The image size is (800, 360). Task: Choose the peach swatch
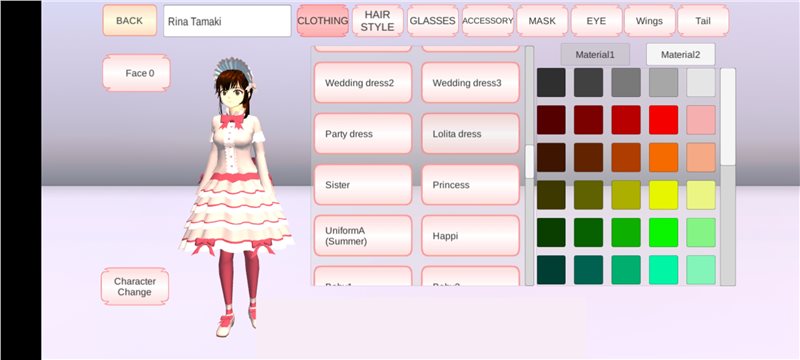click(701, 158)
